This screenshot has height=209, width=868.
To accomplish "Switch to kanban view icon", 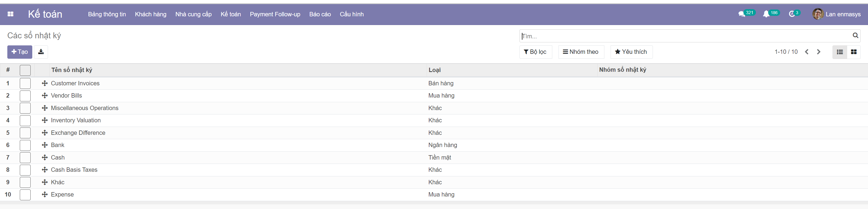I will click(x=854, y=52).
